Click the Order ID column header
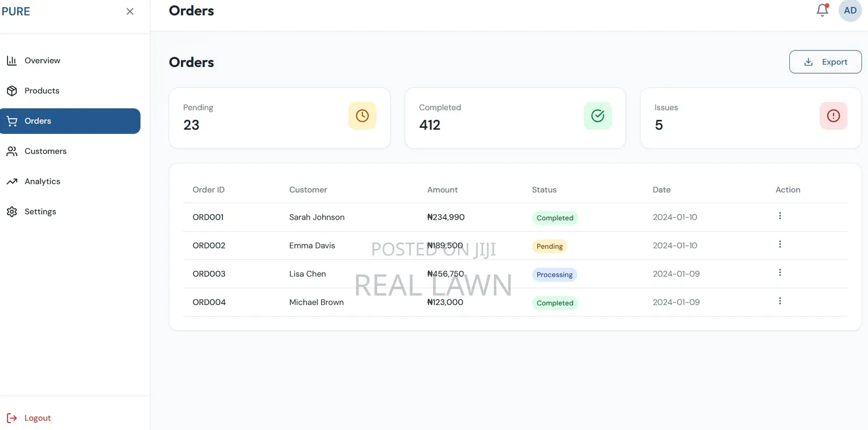Image resolution: width=868 pixels, height=430 pixels. pos(208,190)
